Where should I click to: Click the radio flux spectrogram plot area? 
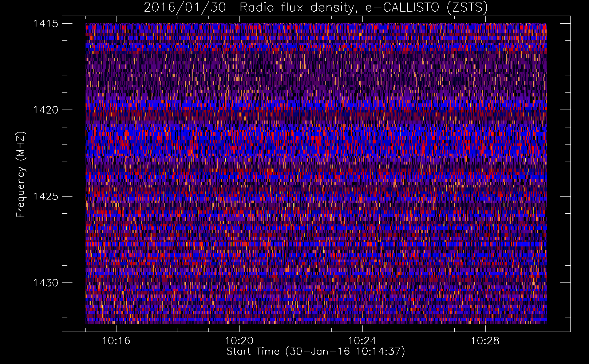[x=316, y=174]
